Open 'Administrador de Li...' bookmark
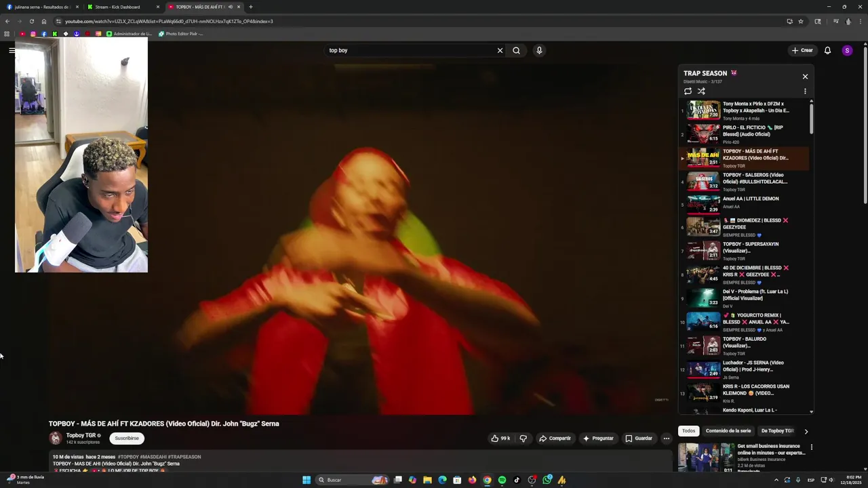The height and width of the screenshot is (488, 868). coord(129,33)
